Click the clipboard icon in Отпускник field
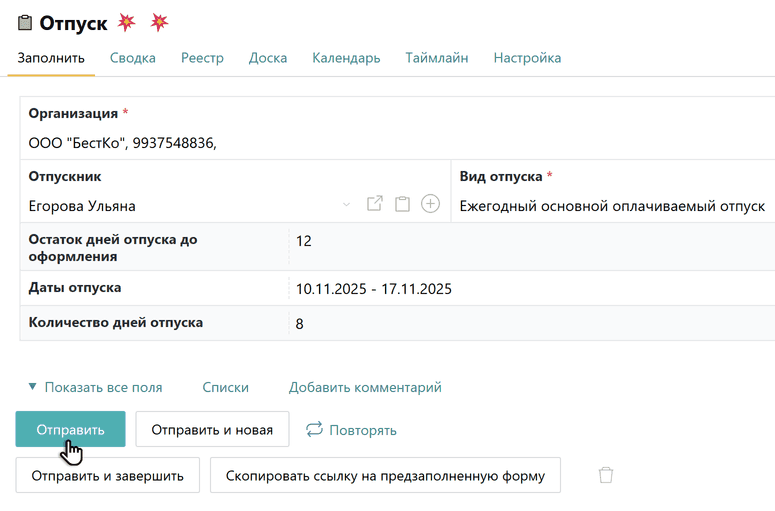Image resolution: width=775 pixels, height=511 pixels. (402, 204)
